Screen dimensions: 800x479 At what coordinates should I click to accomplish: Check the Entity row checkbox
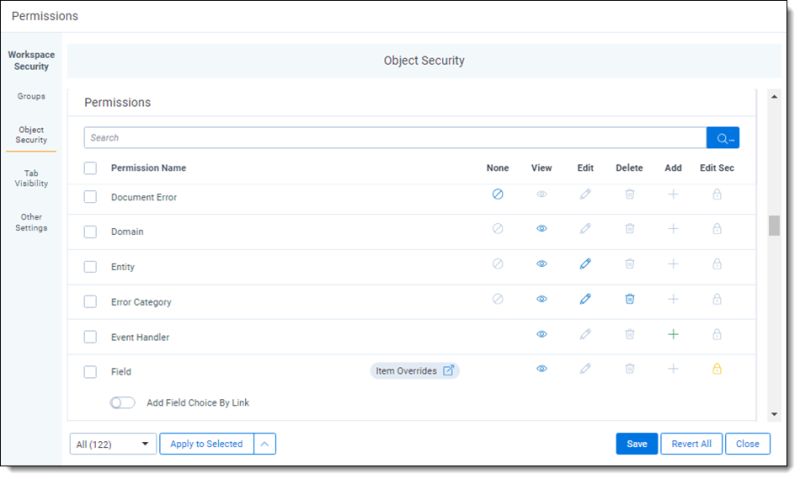(90, 267)
